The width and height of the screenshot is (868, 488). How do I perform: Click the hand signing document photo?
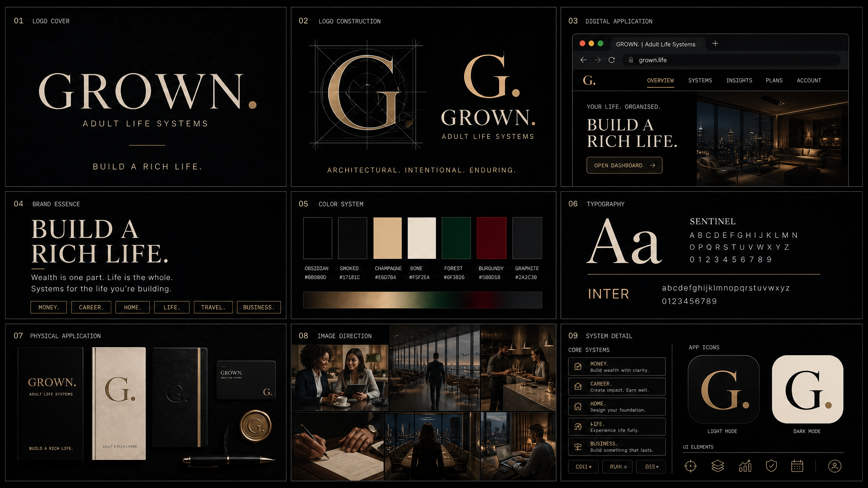338,446
